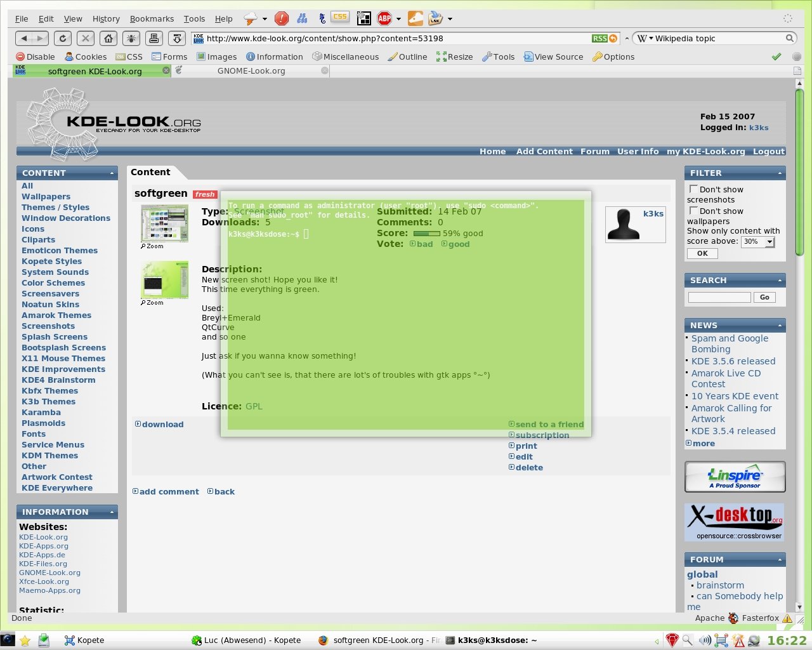Click the Fasterfox status bar icon
This screenshot has height=650, width=812.
pos(733,618)
